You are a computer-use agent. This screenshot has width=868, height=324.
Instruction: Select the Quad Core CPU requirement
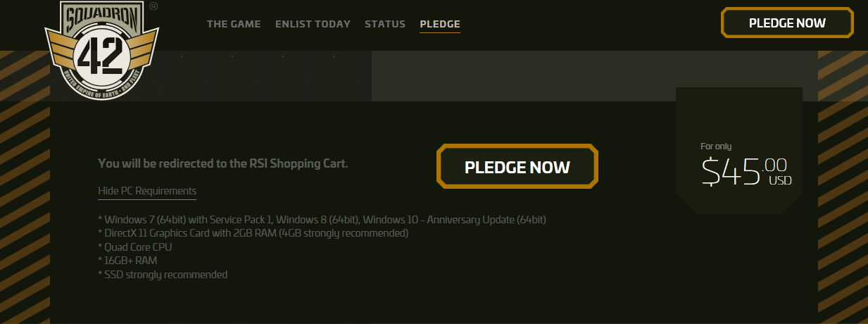point(134,247)
